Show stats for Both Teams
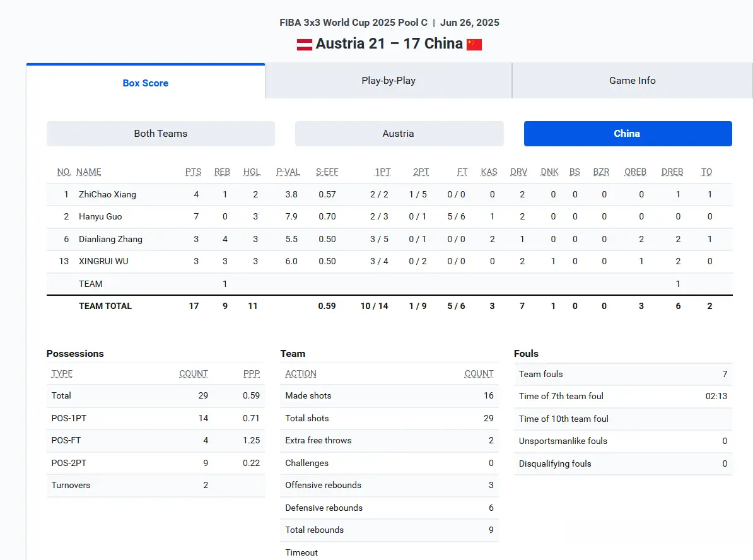The width and height of the screenshot is (753, 560). point(160,134)
